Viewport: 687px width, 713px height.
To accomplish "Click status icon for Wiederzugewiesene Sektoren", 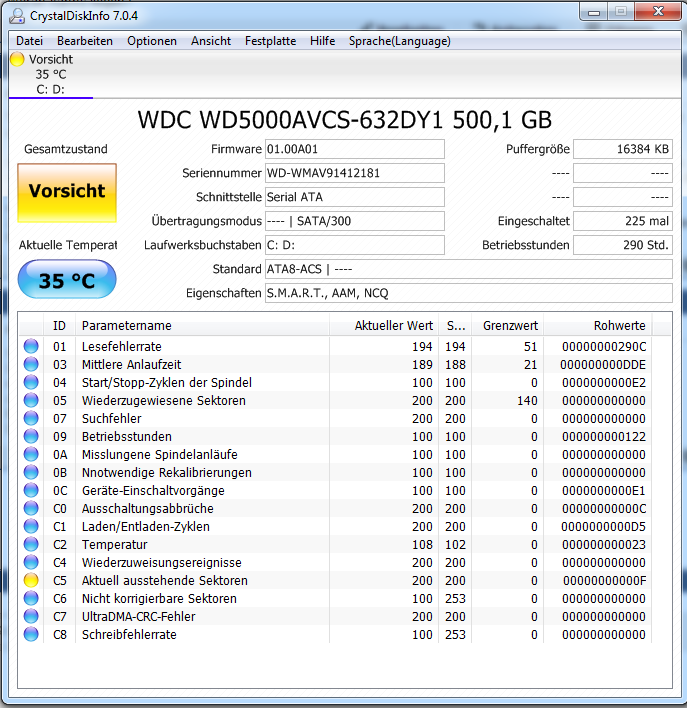I will coord(31,400).
